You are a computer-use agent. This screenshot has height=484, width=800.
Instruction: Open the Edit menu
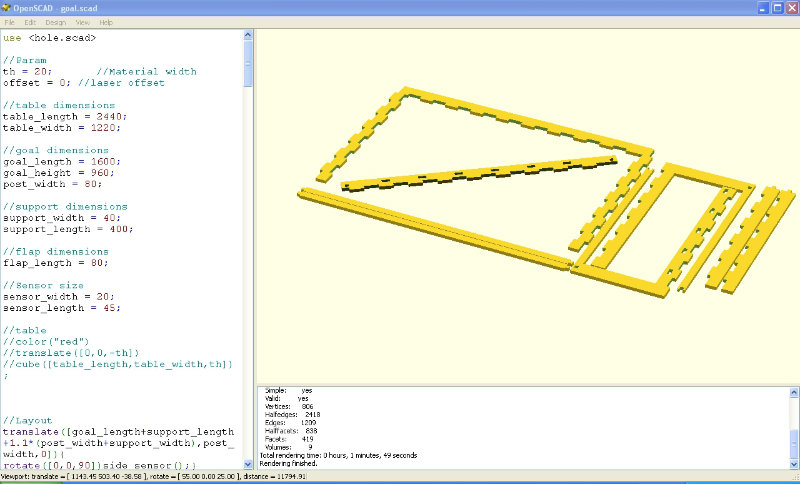point(30,22)
